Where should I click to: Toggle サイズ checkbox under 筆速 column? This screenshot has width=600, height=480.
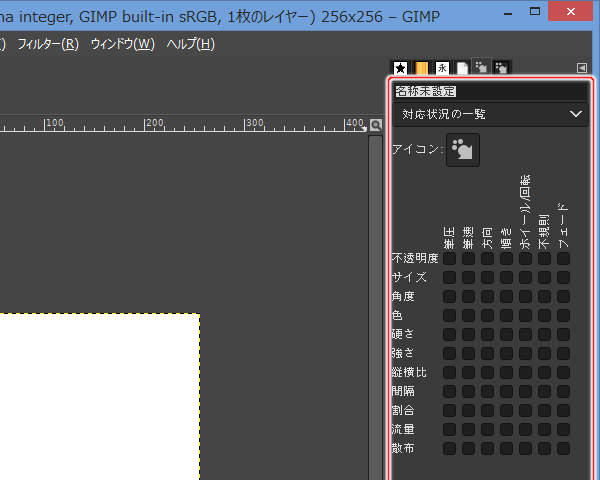[x=468, y=278]
